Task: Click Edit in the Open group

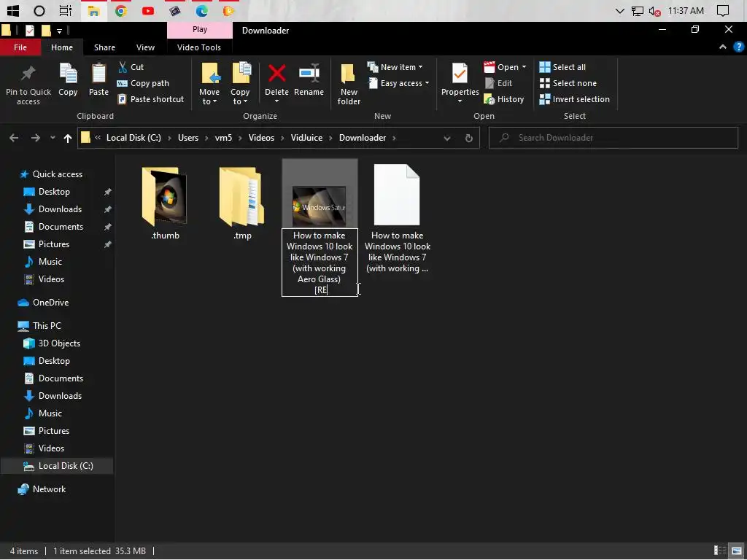Action: pos(498,83)
